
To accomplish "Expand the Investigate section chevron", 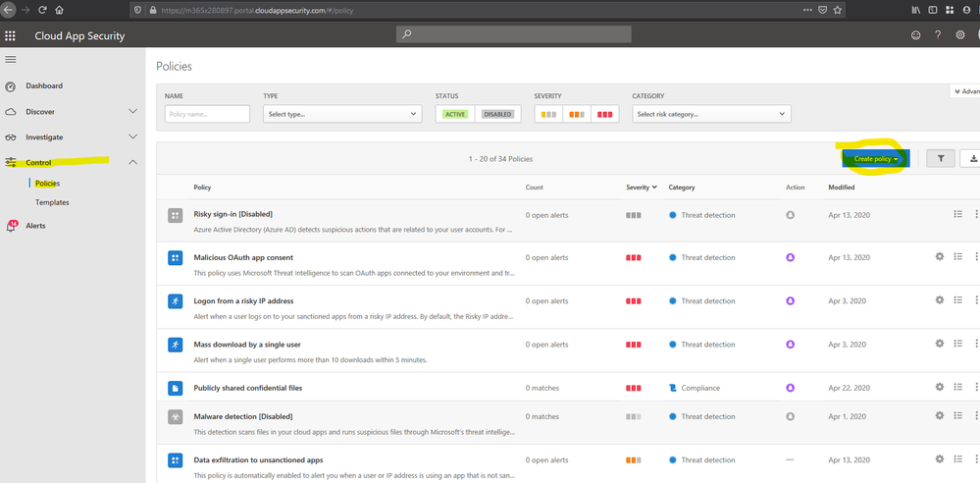I will click(132, 136).
